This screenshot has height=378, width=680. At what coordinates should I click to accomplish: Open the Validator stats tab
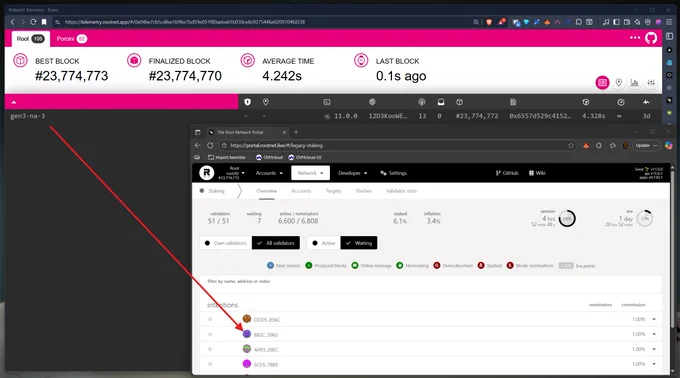click(401, 191)
